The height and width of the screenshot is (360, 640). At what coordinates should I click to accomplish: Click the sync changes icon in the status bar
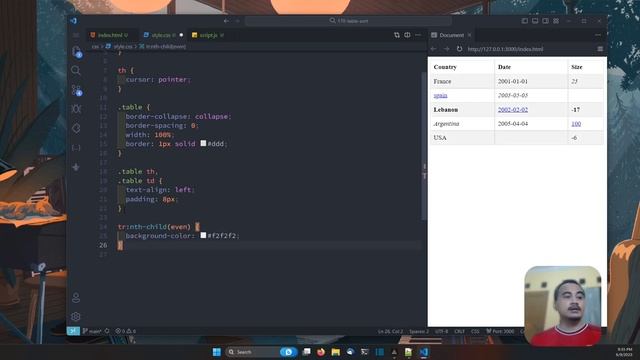(x=107, y=331)
